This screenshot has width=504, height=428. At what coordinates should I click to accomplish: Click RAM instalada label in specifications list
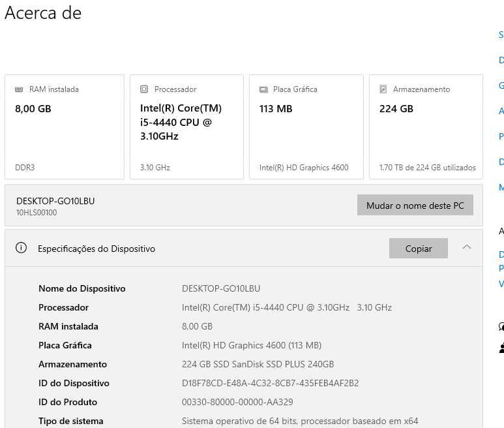point(68,326)
